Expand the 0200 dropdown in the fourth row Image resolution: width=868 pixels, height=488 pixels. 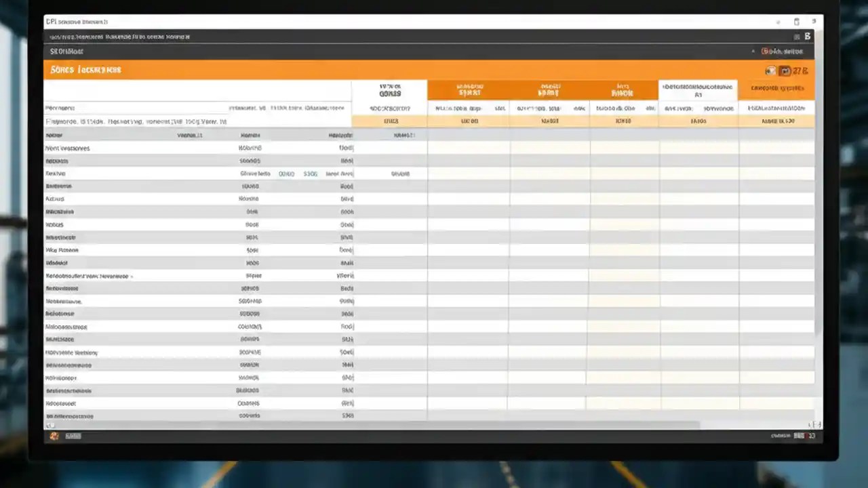tap(285, 174)
